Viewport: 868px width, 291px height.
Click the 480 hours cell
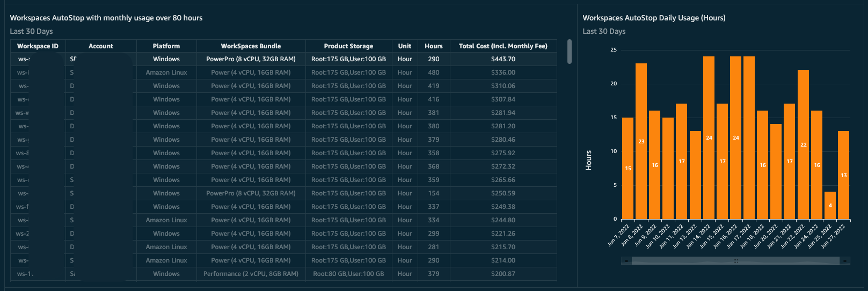tap(434, 72)
